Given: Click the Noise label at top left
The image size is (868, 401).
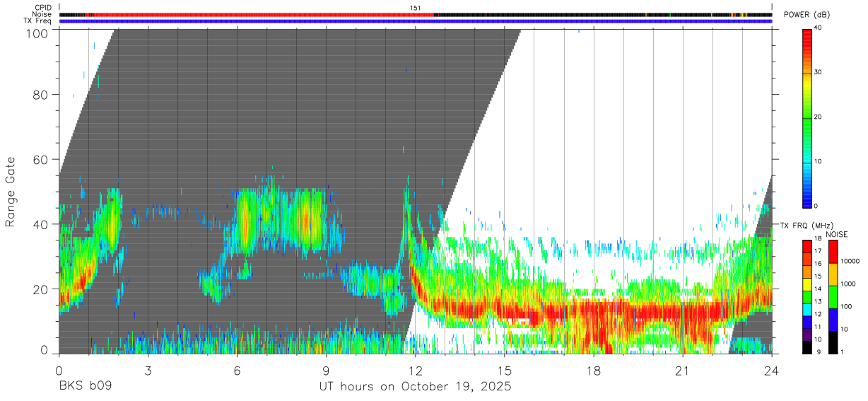Looking at the screenshot, I should 43,14.
